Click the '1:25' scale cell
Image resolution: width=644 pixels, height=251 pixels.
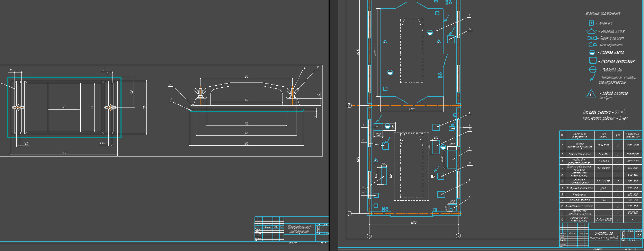click(x=638, y=235)
